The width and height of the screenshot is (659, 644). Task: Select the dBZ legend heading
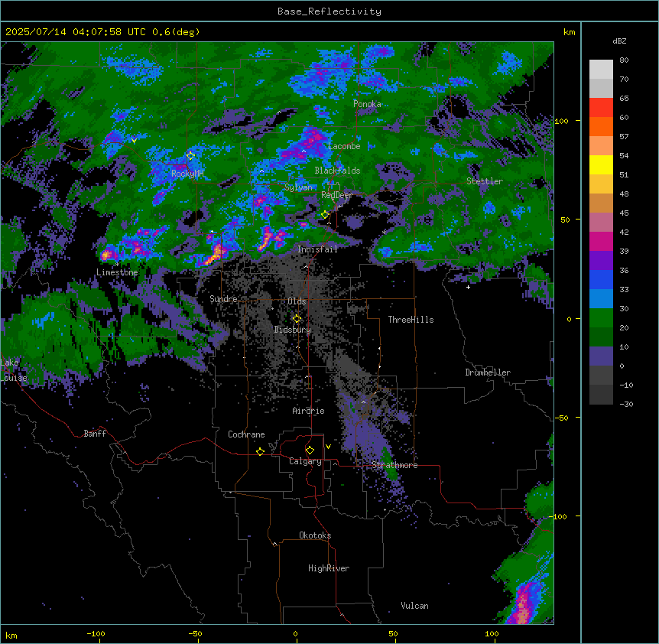pos(619,41)
